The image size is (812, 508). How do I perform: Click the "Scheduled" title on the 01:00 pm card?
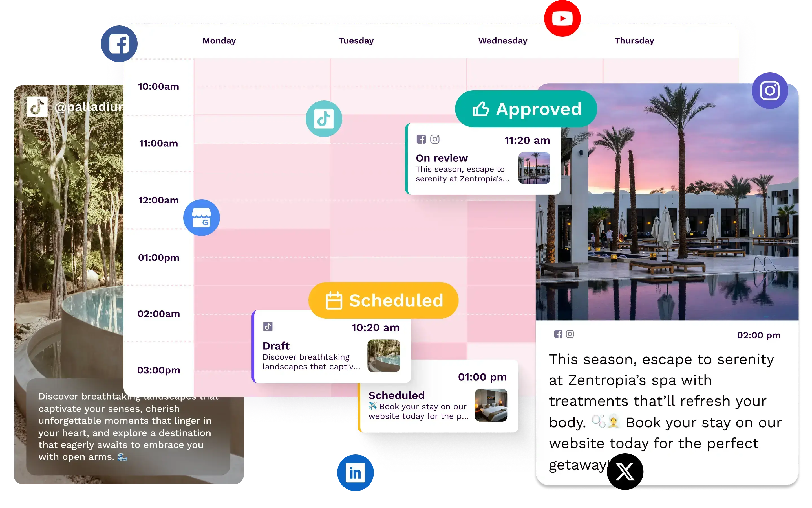(x=396, y=395)
